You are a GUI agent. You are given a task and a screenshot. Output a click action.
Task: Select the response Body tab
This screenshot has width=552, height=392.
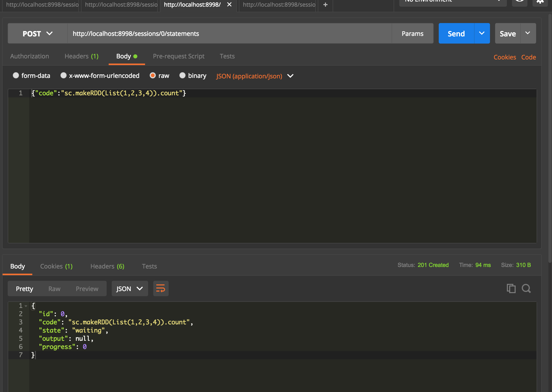tap(17, 266)
